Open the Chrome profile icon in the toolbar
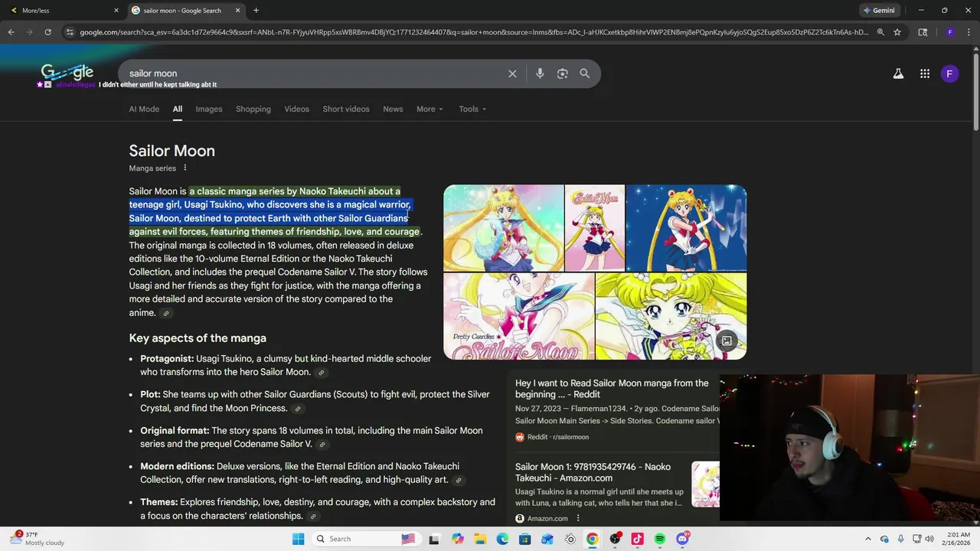 point(950,32)
